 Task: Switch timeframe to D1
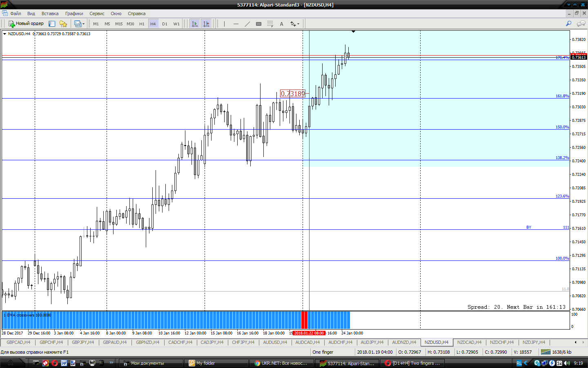point(165,24)
